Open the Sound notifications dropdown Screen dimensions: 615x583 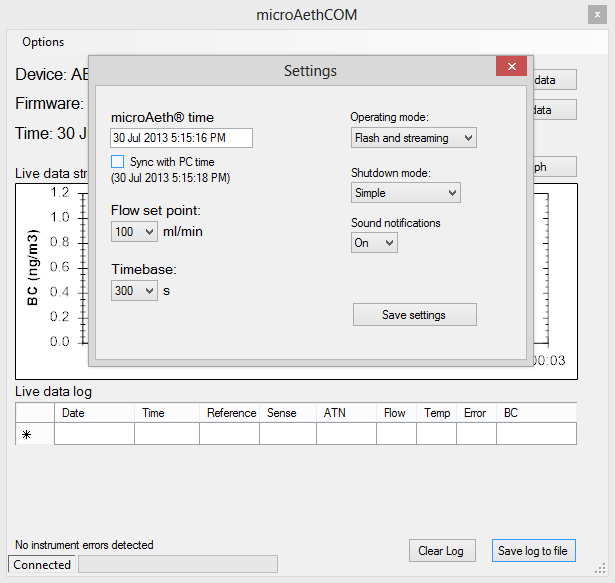coord(374,243)
